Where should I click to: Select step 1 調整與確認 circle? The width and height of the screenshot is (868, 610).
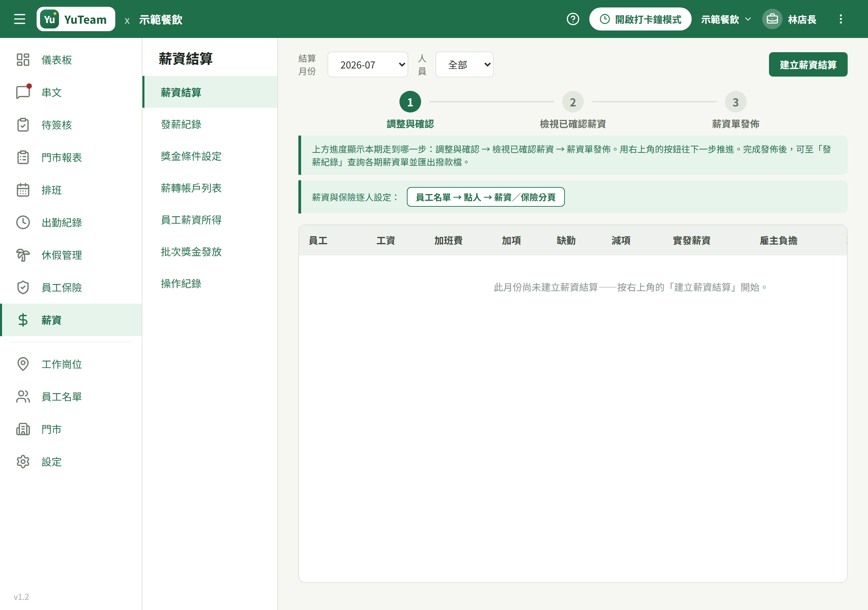(x=410, y=102)
